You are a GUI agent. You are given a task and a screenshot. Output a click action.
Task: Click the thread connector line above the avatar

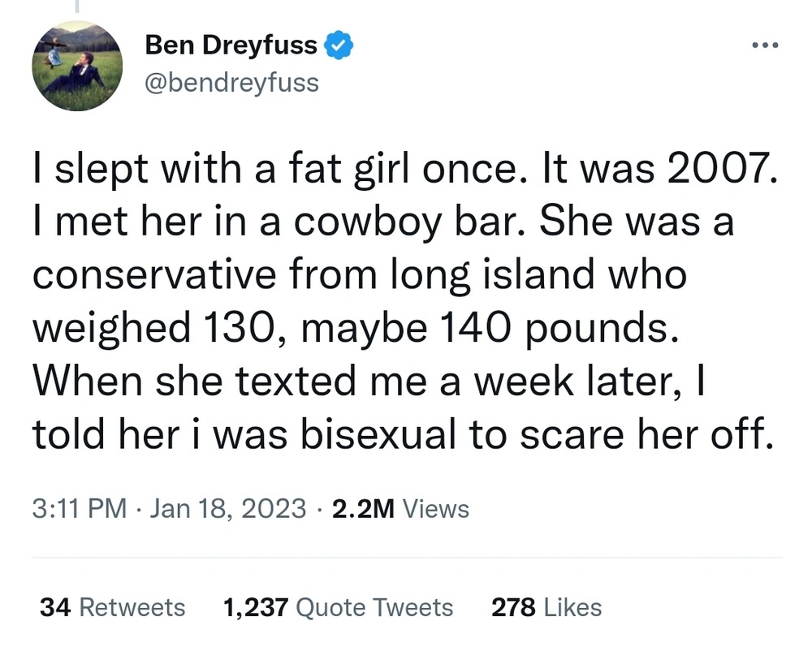[x=76, y=6]
